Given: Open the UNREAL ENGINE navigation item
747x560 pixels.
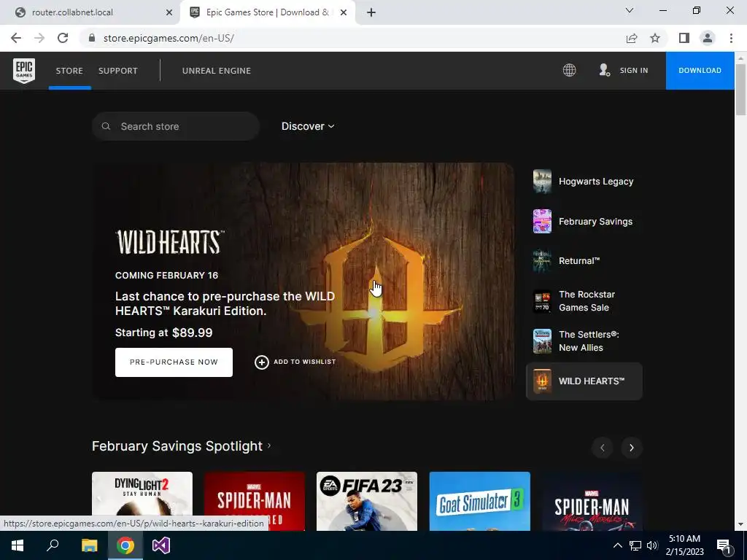Looking at the screenshot, I should pos(217,71).
